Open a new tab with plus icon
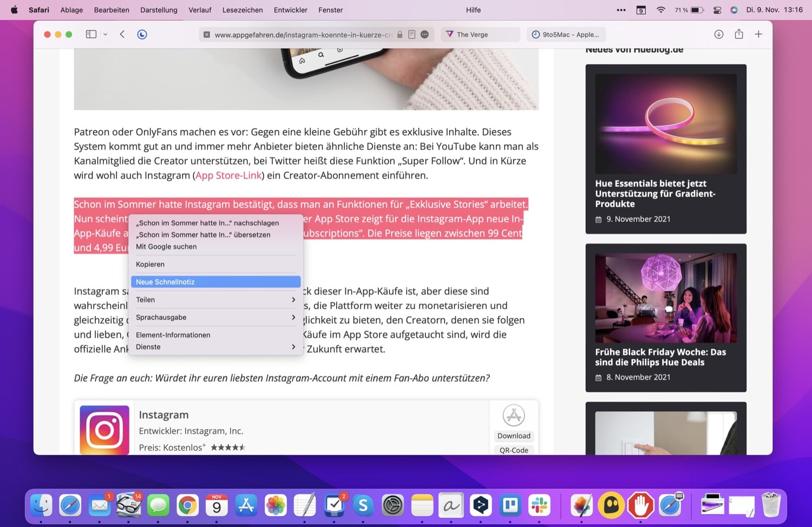This screenshot has width=812, height=527. click(x=758, y=34)
